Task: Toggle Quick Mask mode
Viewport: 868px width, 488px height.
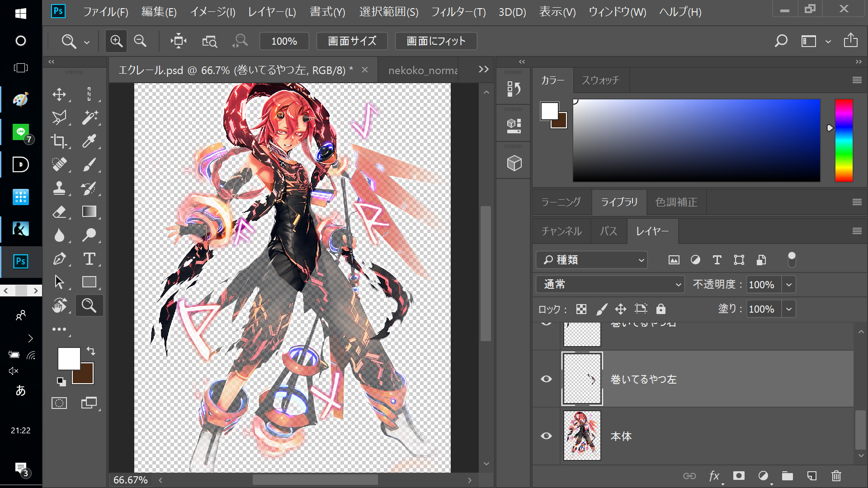Action: (59, 403)
